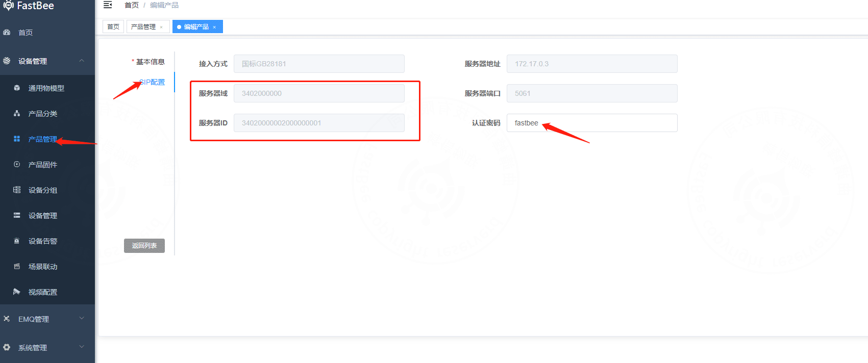
Task: Click the 返回列表 button
Action: 144,246
